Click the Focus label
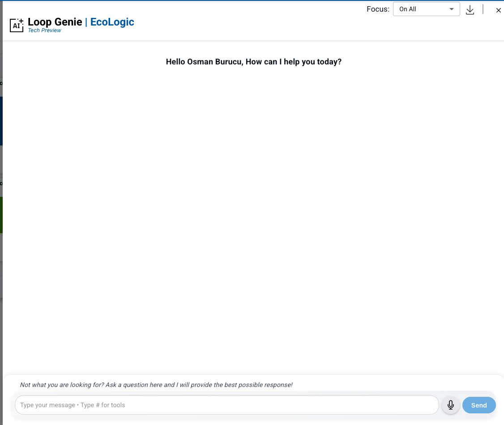Image resolution: width=504 pixels, height=425 pixels. click(377, 8)
